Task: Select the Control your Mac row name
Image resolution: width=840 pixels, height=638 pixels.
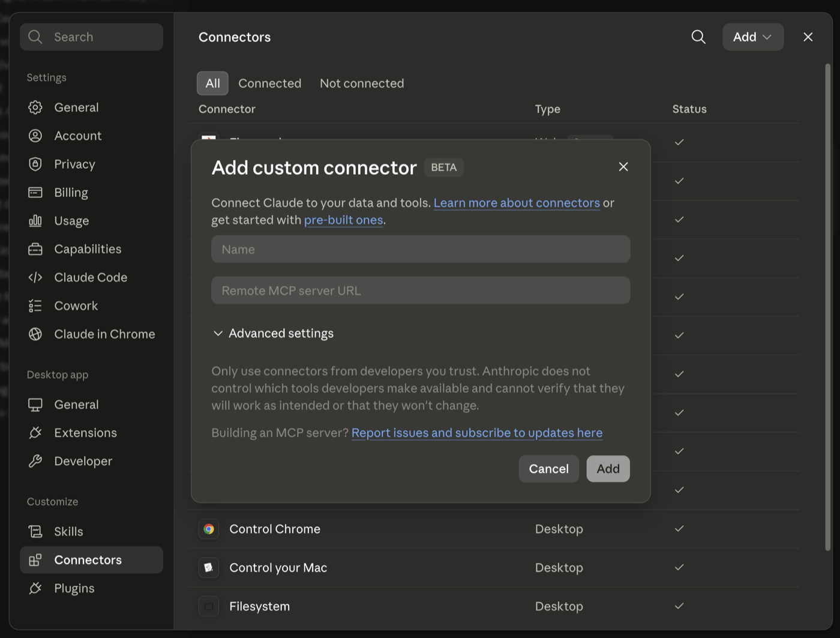Action: pyautogui.click(x=278, y=567)
